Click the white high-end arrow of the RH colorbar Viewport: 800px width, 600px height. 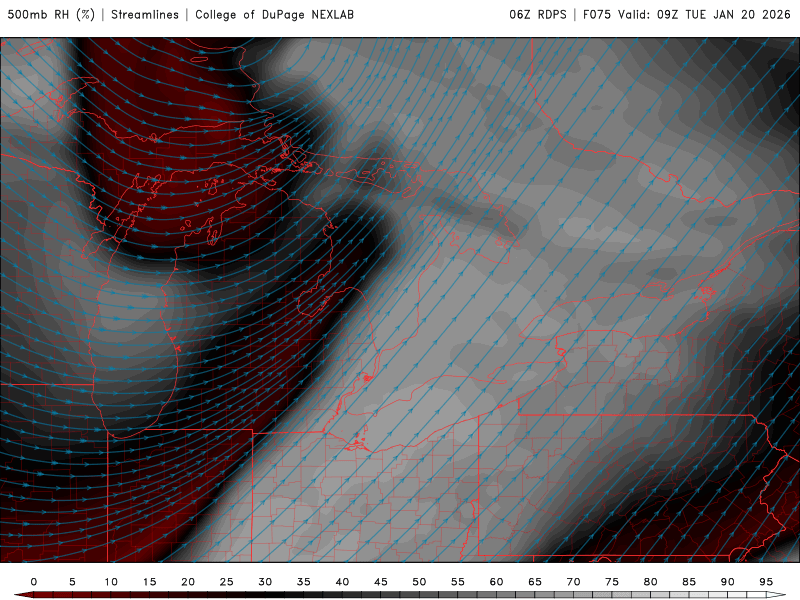pos(776,595)
